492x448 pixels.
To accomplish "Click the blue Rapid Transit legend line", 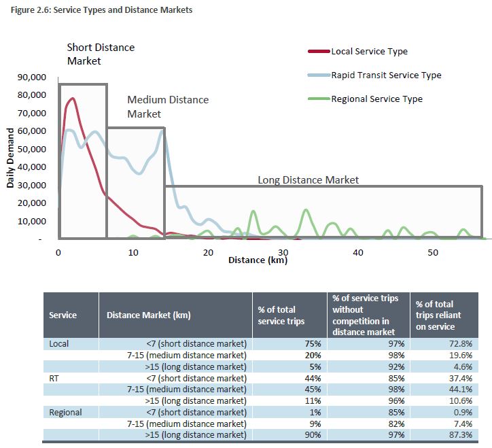I will pos(319,75).
